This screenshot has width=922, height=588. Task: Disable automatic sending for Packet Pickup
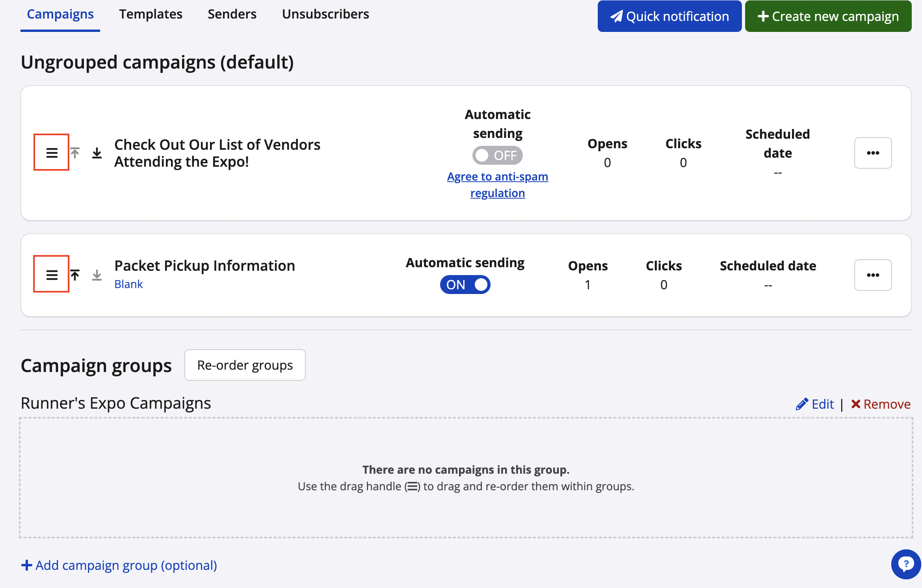(x=465, y=285)
